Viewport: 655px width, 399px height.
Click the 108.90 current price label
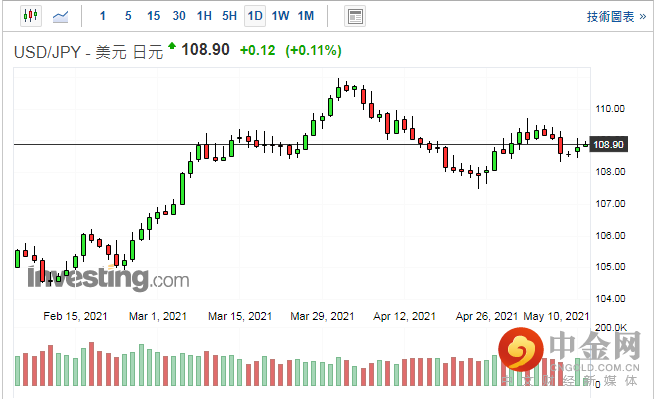pos(608,145)
